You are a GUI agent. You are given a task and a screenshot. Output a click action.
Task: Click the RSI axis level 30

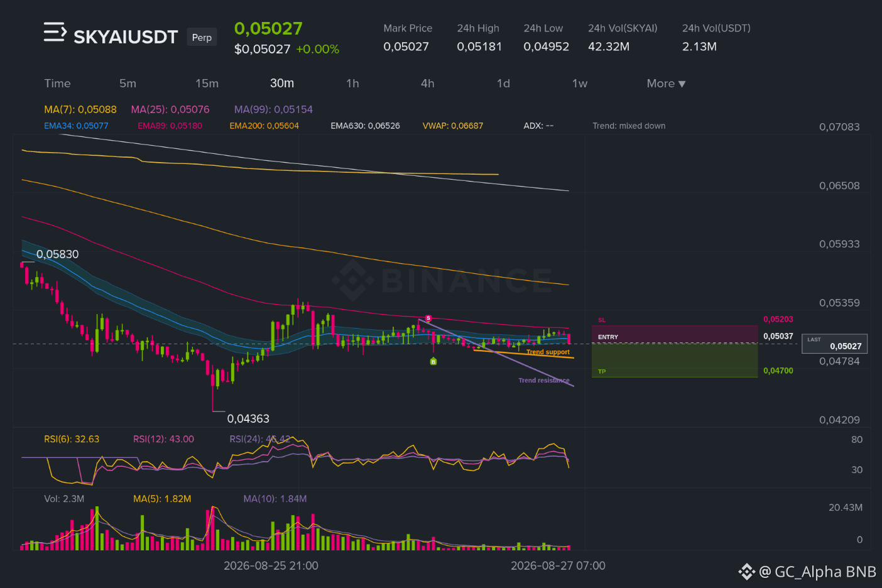point(857,470)
